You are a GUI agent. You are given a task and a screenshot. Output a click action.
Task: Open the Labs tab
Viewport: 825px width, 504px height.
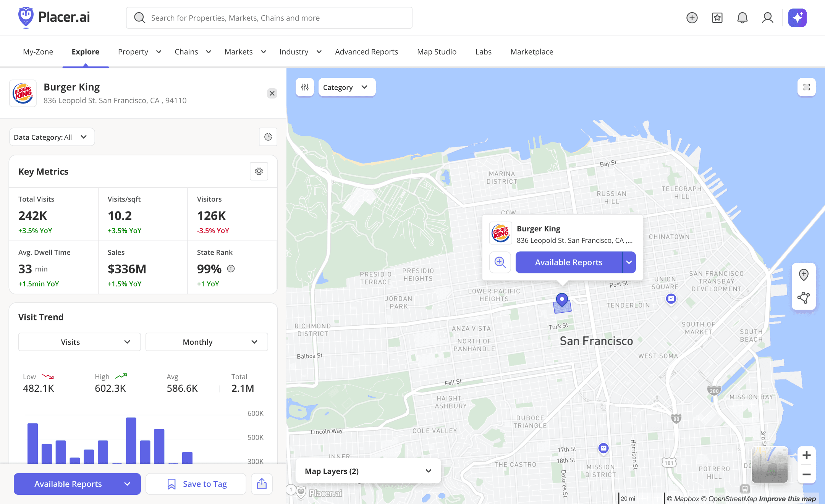[483, 52]
